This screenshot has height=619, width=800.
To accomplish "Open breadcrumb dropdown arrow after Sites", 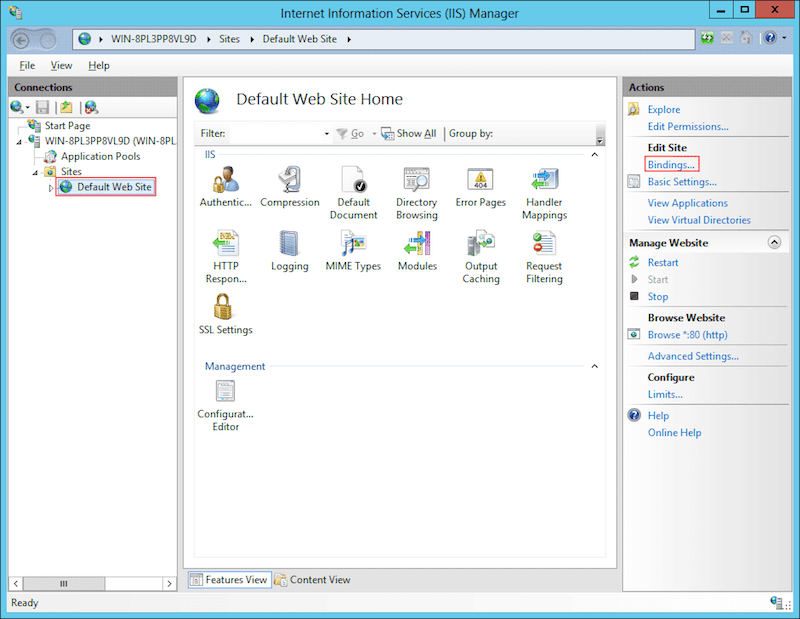I will 252,39.
